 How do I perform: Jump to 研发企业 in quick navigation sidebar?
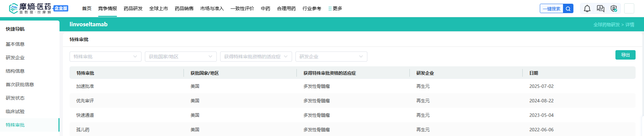[x=15, y=58]
